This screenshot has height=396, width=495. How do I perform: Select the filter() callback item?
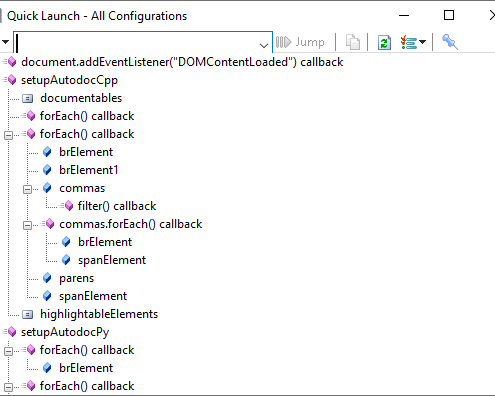[117, 206]
